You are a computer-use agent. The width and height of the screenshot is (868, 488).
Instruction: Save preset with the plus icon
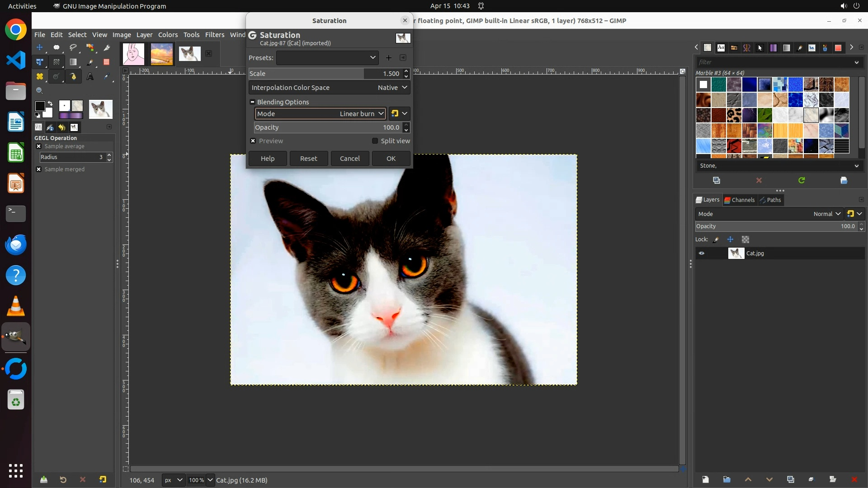[388, 58]
